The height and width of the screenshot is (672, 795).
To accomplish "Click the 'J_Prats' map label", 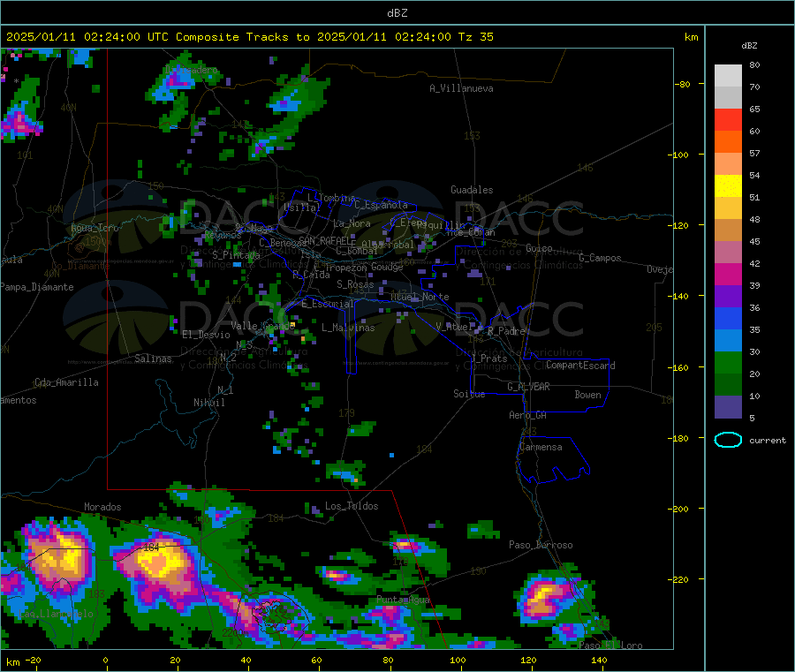I will coord(489,358).
